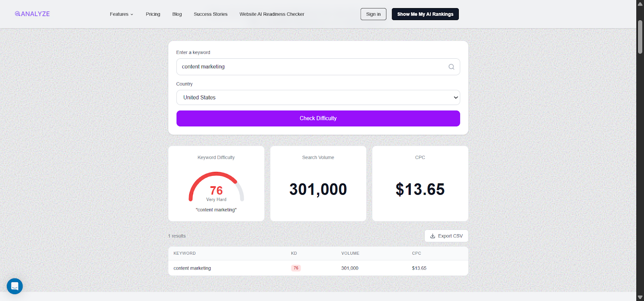
Task: Click the search magnifier icon in keyword field
Action: pyautogui.click(x=451, y=67)
